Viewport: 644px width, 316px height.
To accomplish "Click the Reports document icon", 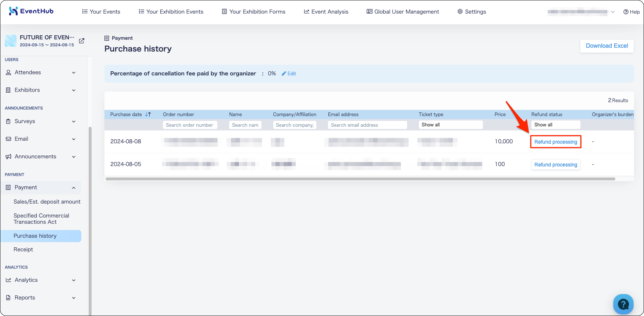I will pos(8,298).
